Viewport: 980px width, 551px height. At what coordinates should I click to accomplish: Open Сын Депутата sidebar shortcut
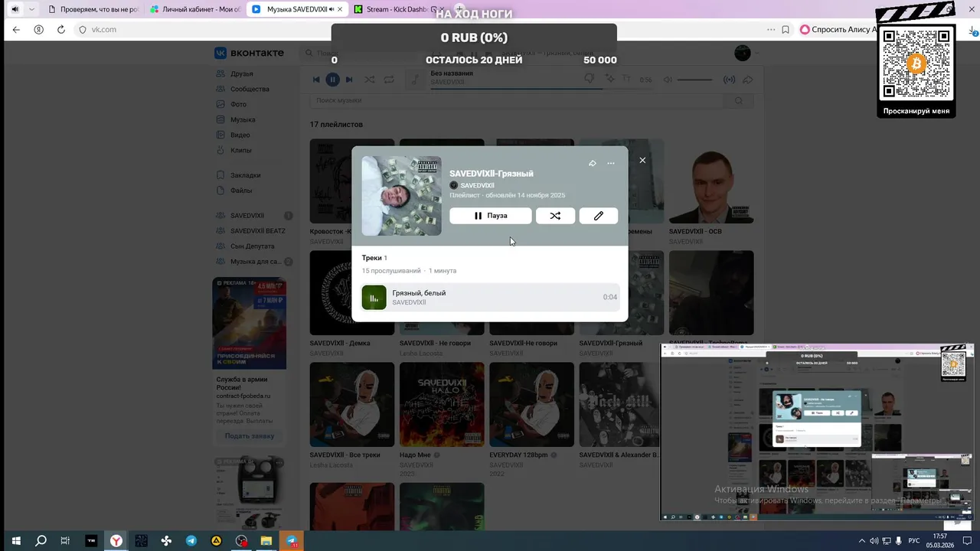point(253,246)
